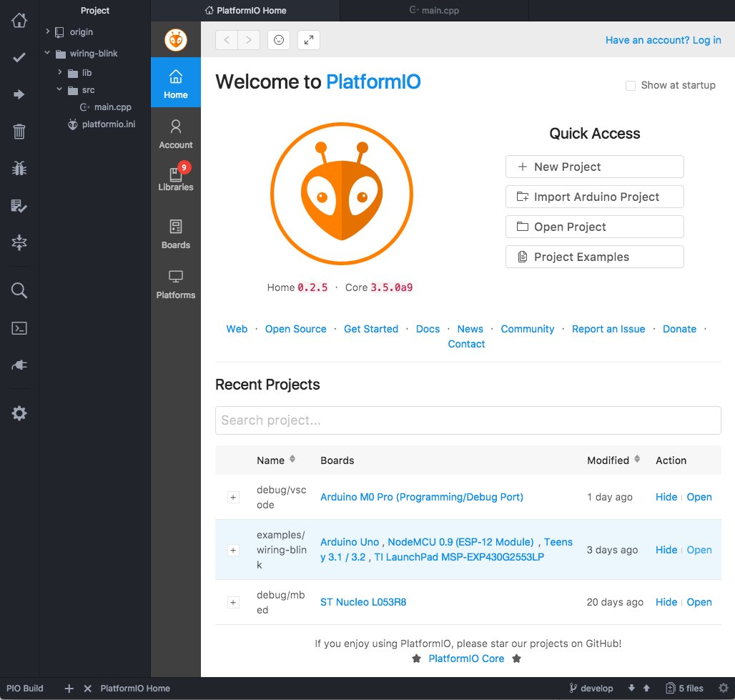This screenshot has width=735, height=700.
Task: Click '5 files' in status bar
Action: pos(685,688)
